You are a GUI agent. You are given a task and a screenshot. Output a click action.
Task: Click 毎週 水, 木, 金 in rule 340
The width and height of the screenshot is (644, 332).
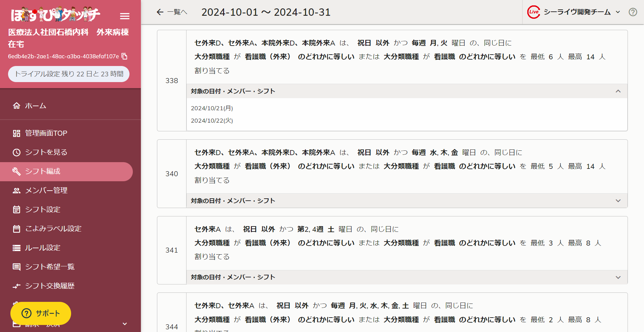point(435,152)
